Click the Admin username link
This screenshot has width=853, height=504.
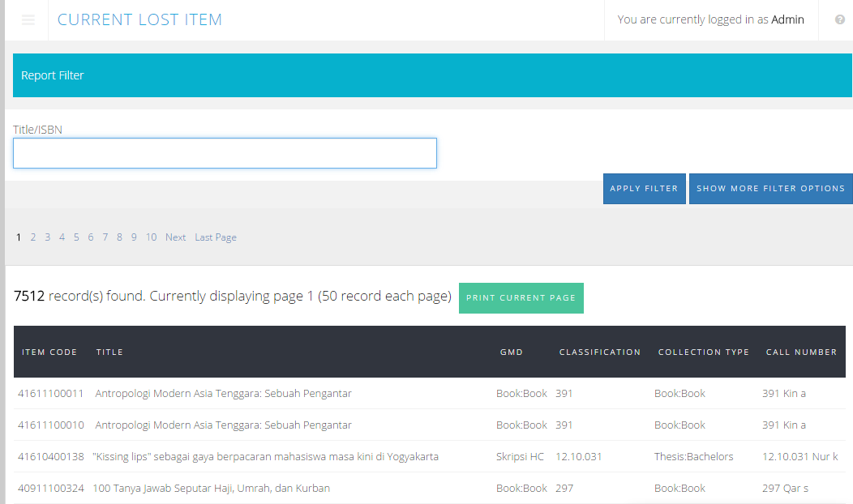(787, 20)
